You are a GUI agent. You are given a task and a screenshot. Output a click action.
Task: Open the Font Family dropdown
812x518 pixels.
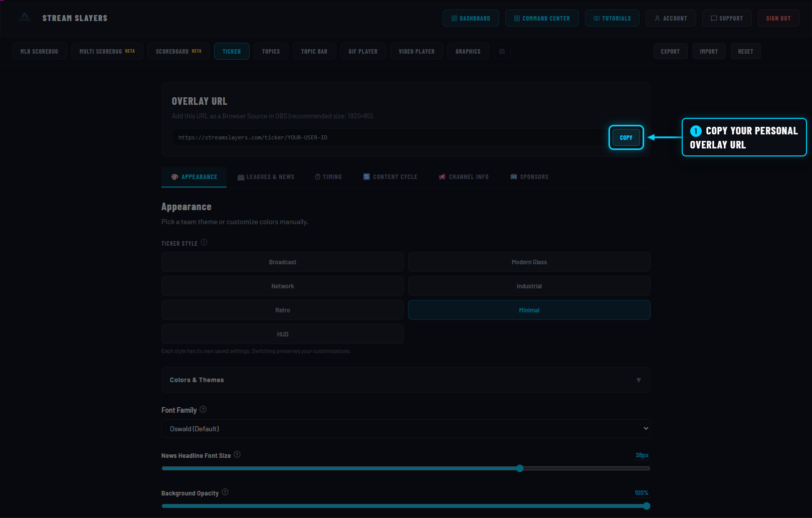406,429
